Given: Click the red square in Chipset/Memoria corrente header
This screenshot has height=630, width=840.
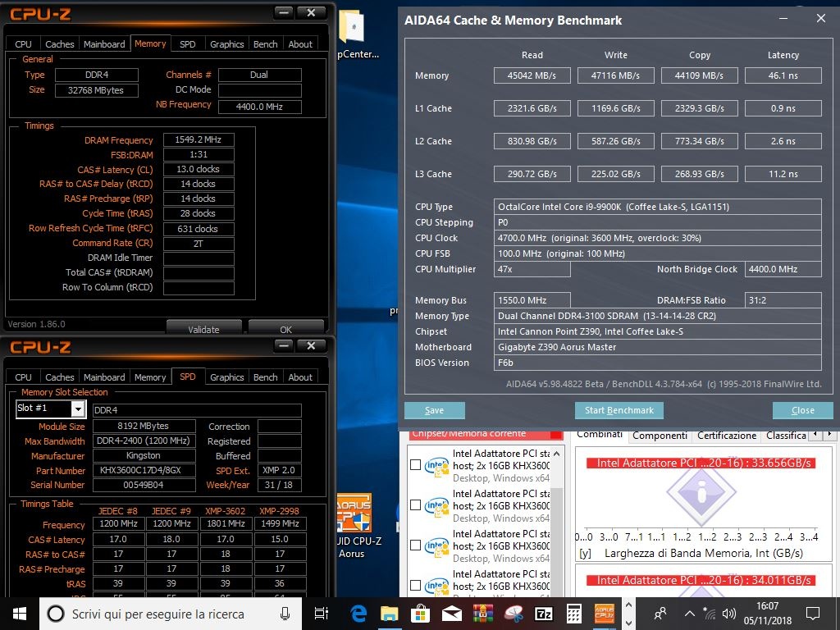Looking at the screenshot, I should coord(556,435).
